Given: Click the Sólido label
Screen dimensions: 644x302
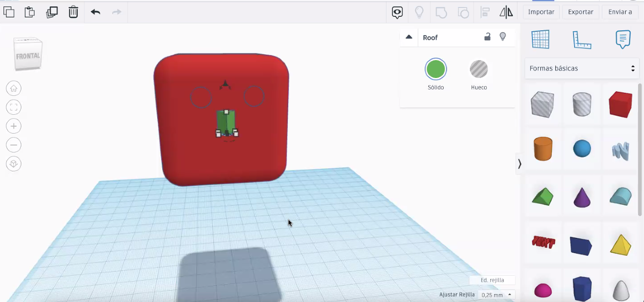Looking at the screenshot, I should coord(436,87).
